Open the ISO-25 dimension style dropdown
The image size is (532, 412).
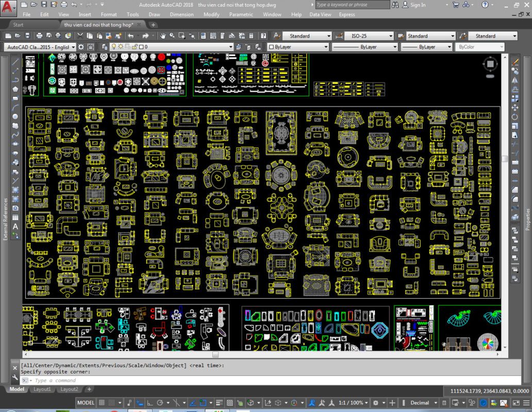pos(369,36)
